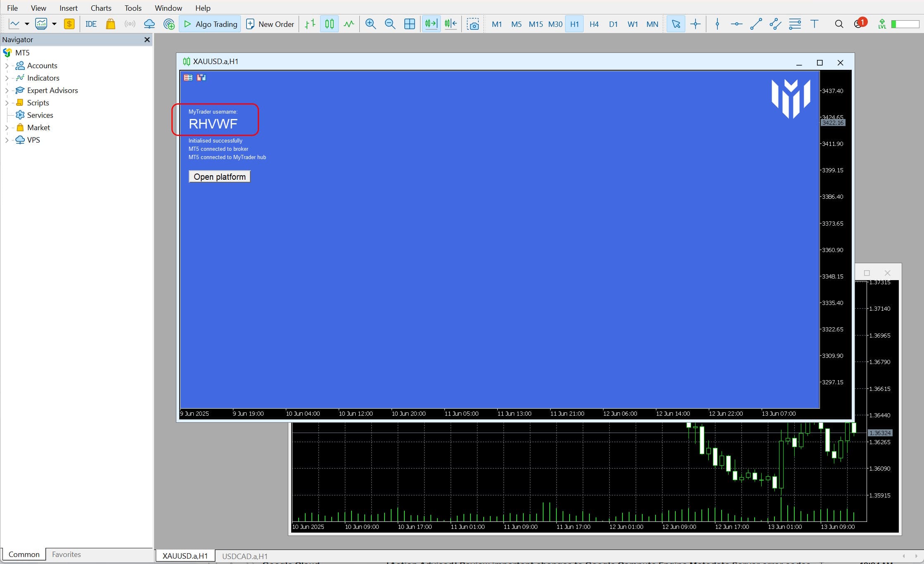
Task: Open the chart profiles dropdown arrow
Action: 54,24
